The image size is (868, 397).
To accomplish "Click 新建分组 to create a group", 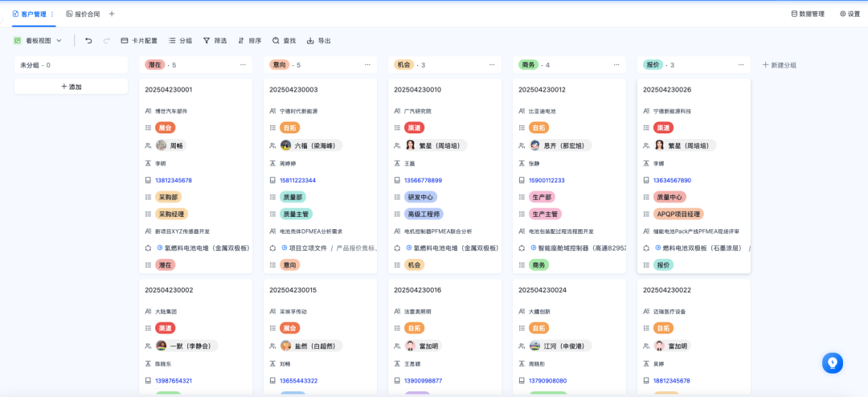I will [x=780, y=64].
